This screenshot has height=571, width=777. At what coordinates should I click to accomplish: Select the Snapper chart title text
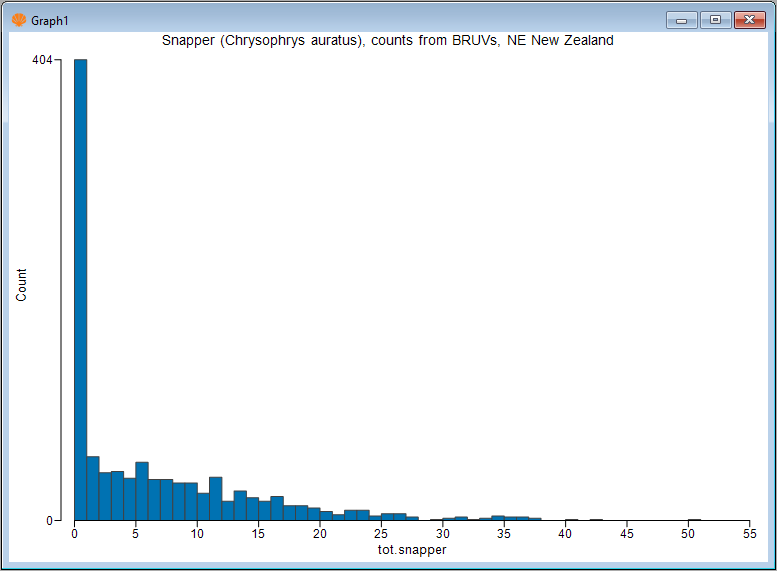[387, 41]
